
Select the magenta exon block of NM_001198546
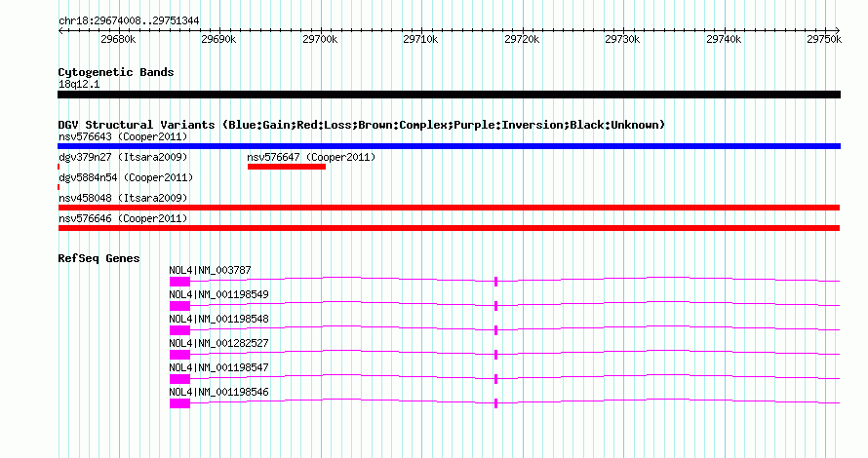coord(179,403)
